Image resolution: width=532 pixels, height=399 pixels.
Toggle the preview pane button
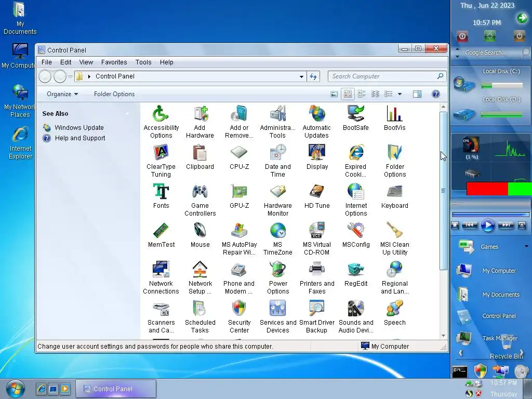point(417,94)
